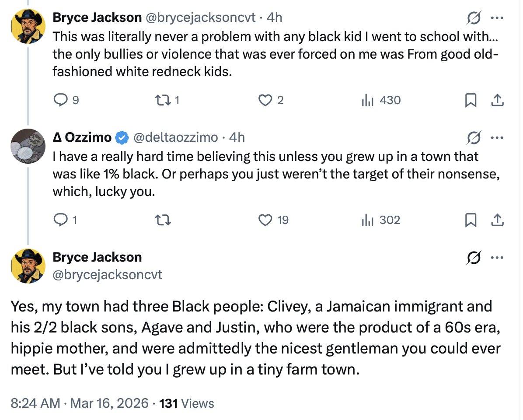Reply to Ozzimo's tweet
523x420 pixels.
click(x=59, y=220)
